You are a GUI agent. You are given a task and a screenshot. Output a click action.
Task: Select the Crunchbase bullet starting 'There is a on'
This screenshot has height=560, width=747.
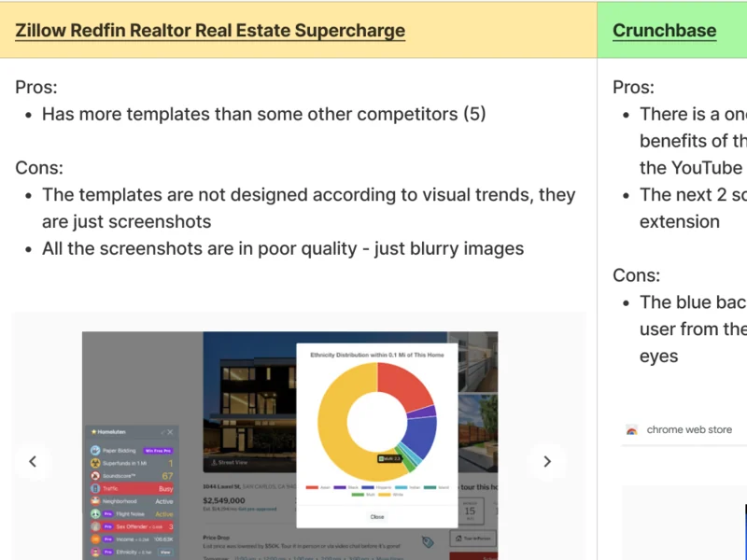pos(693,141)
